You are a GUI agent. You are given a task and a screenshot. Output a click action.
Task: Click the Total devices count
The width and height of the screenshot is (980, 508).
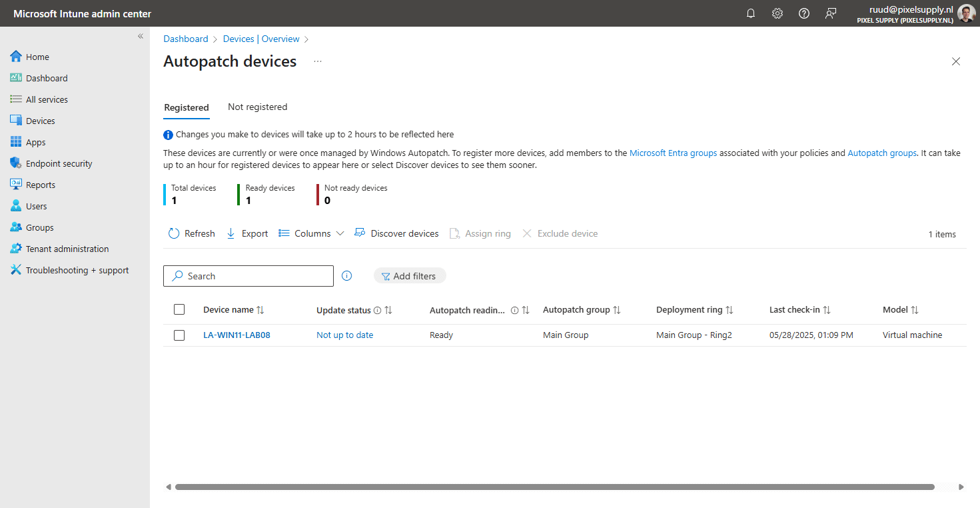(175, 200)
